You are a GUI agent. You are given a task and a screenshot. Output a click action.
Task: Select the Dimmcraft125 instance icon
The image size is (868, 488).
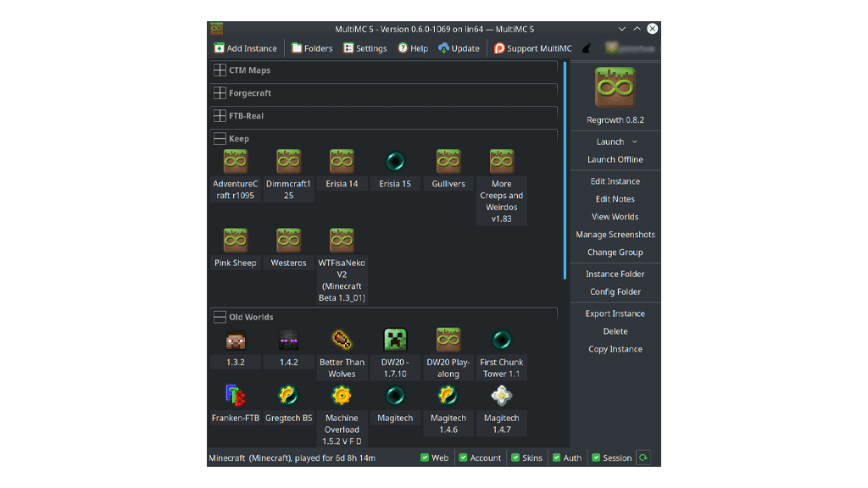click(288, 162)
